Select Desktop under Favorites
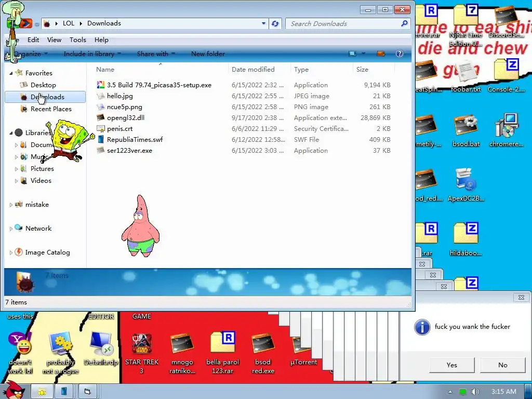The height and width of the screenshot is (399, 532). click(43, 85)
